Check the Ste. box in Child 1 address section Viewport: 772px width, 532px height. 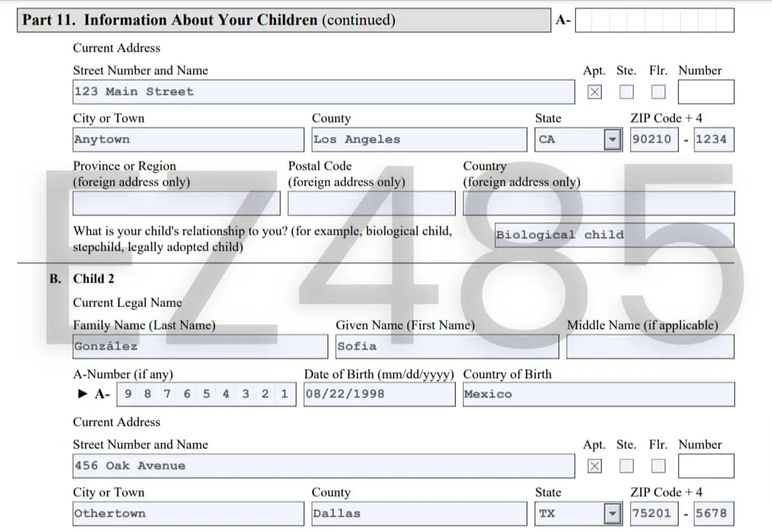(x=626, y=92)
